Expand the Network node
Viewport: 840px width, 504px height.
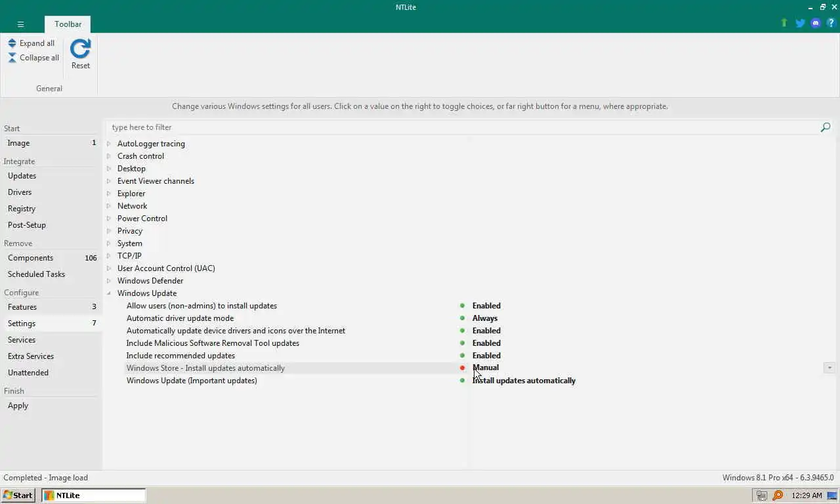tap(109, 206)
